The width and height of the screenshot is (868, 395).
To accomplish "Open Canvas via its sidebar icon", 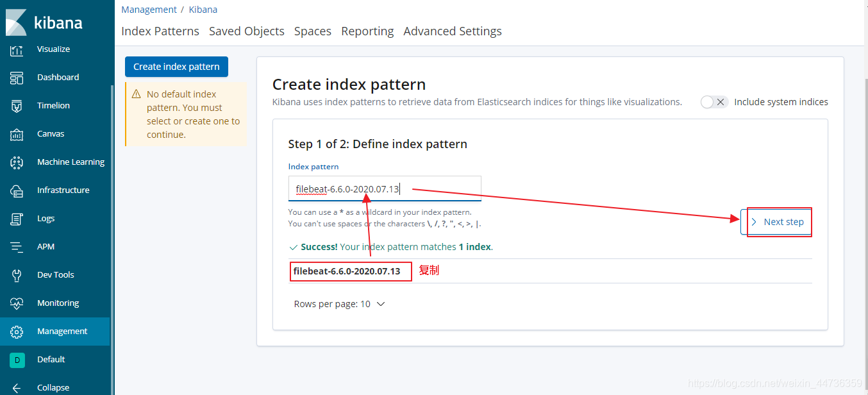I will click(x=17, y=134).
